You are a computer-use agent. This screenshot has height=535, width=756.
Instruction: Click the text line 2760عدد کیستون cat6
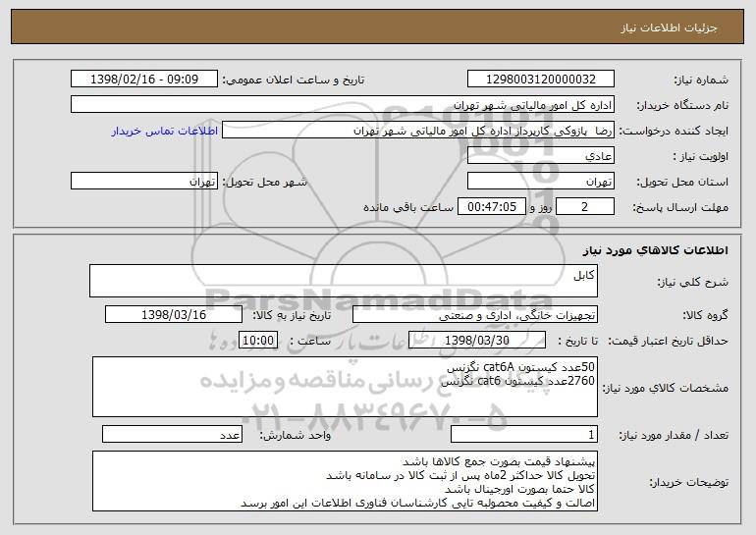click(517, 381)
